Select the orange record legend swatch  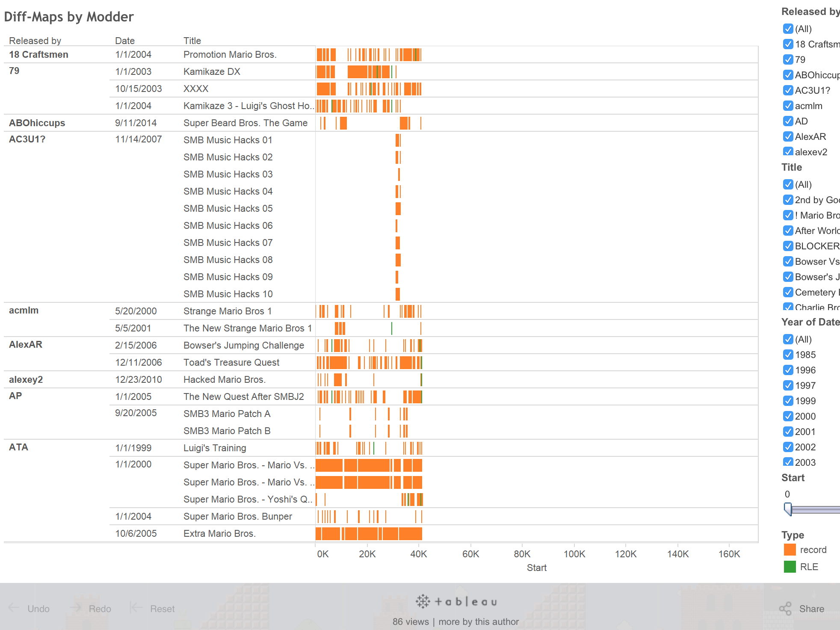[x=790, y=550]
